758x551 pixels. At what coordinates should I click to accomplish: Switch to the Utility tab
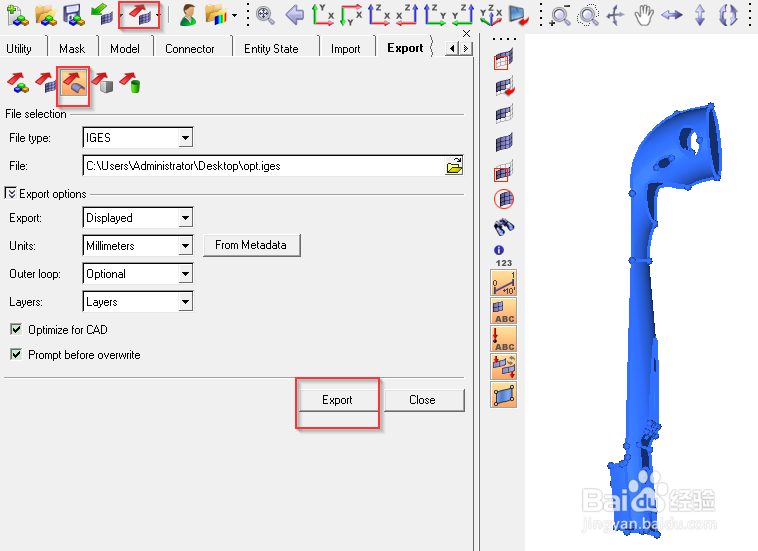19,49
